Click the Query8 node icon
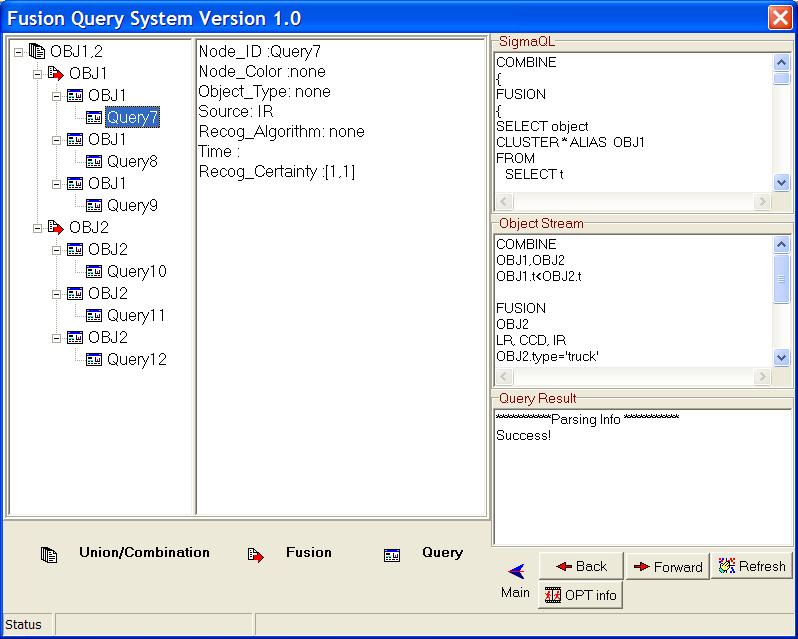This screenshot has width=798, height=639. pos(94,162)
